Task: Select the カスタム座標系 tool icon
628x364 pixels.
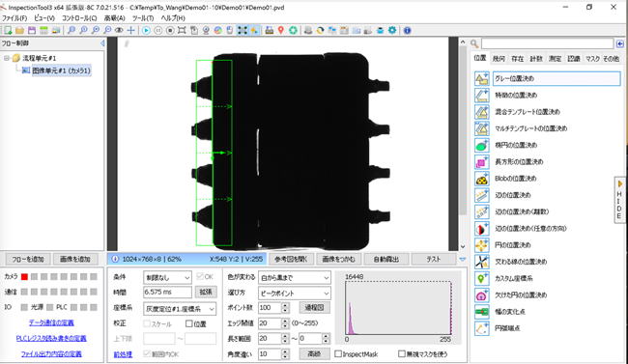Action: point(482,278)
